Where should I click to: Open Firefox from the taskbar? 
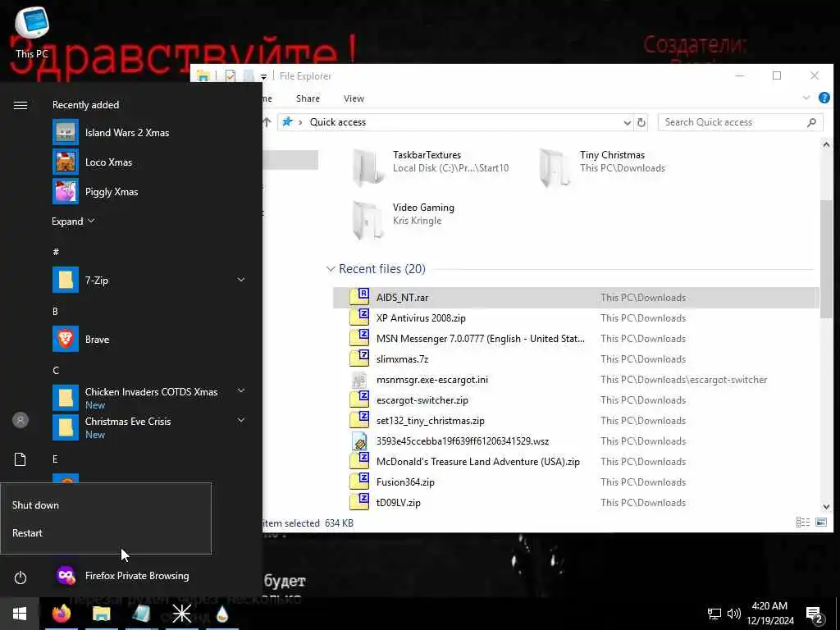[x=62, y=614]
